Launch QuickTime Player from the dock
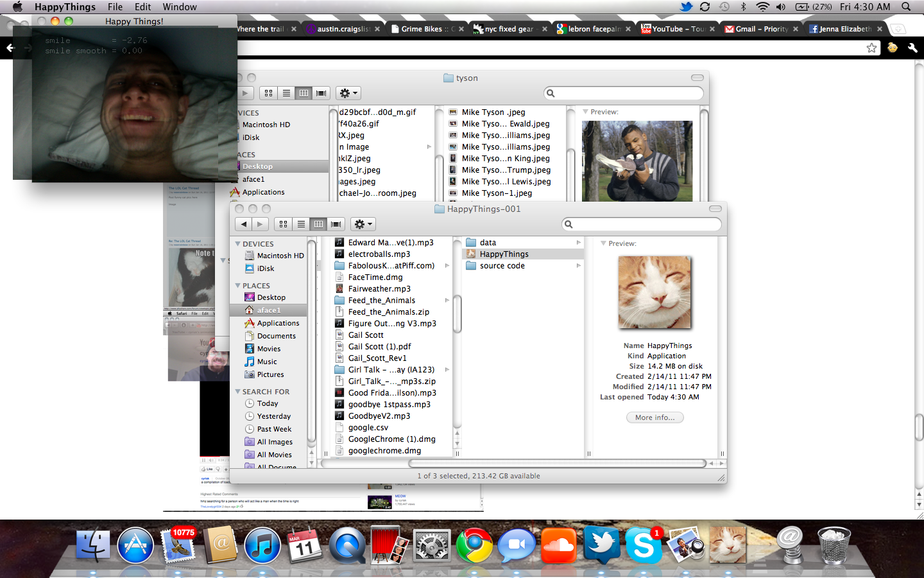 coord(347,546)
